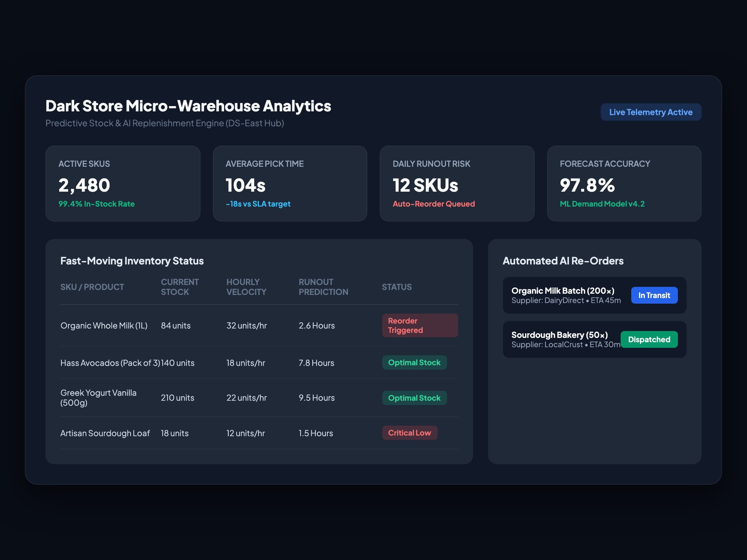This screenshot has height=560, width=747.
Task: Click the SKU / PRODUCT column header
Action: (92, 287)
